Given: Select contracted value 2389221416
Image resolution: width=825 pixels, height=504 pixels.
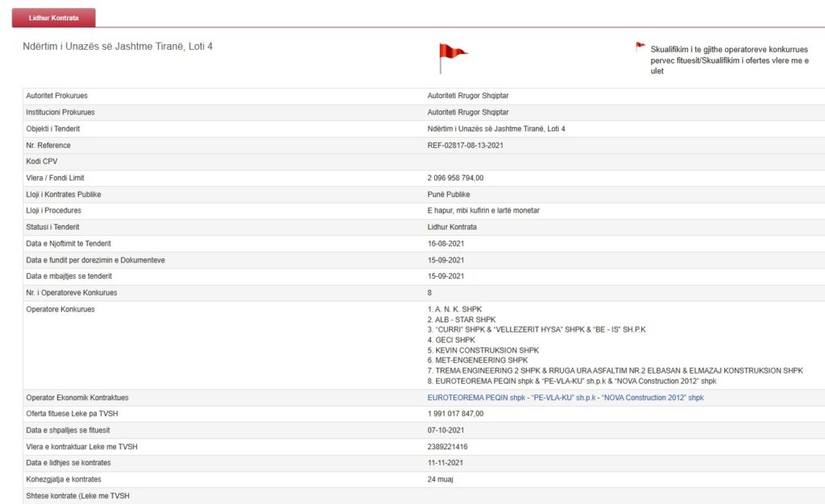Looking at the screenshot, I should tap(447, 446).
